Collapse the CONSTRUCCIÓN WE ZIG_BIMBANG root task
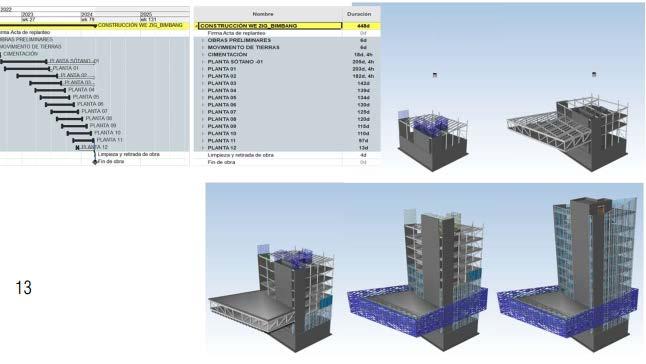Screen dimensions: 646x364 pos(197,26)
